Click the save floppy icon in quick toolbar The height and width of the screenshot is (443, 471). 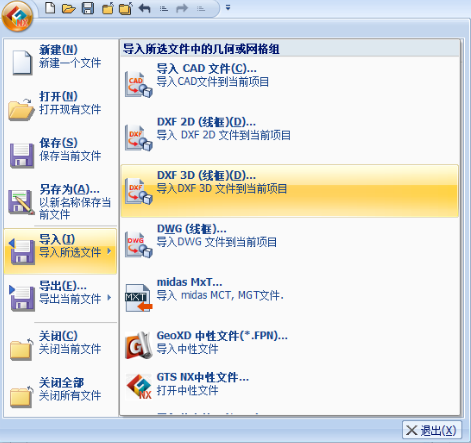coord(88,8)
